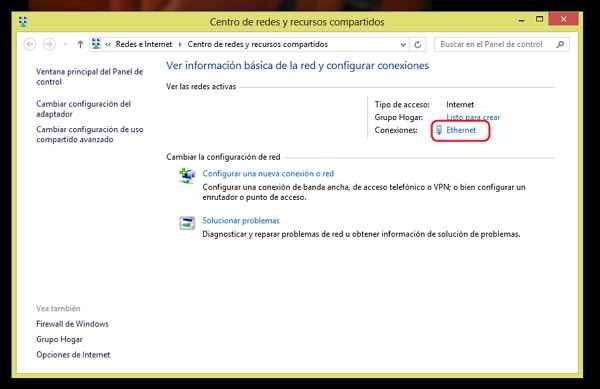Screen dimensions: 600x389
Task: Open Opciones de Internet
Action: click(73, 355)
